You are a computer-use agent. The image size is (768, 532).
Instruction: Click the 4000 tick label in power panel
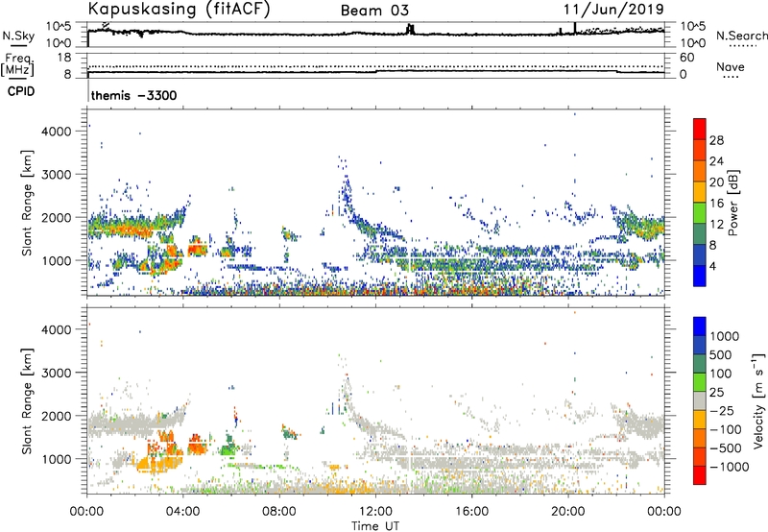(x=57, y=132)
